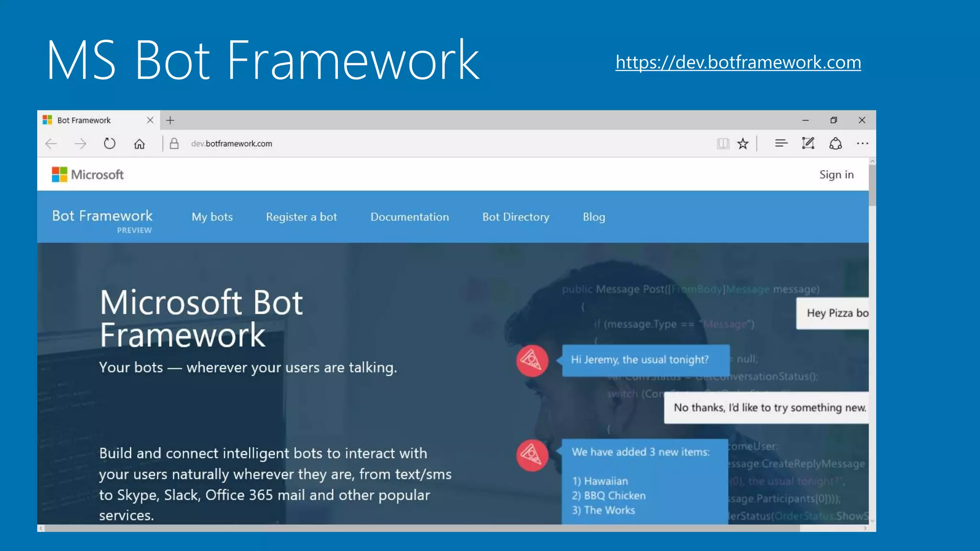Open the Documentation menu item
The height and width of the screenshot is (551, 980).
[x=410, y=217]
